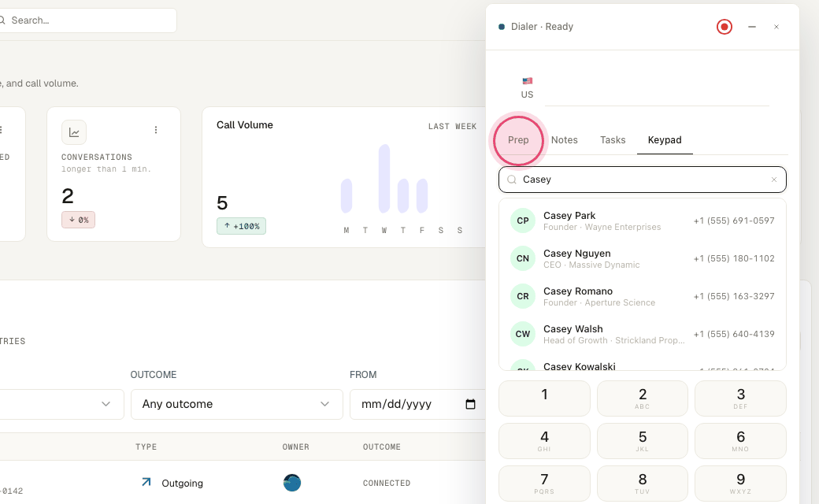Screen dimensions: 819x504
Task: Click the From date field
Action: [416, 404]
